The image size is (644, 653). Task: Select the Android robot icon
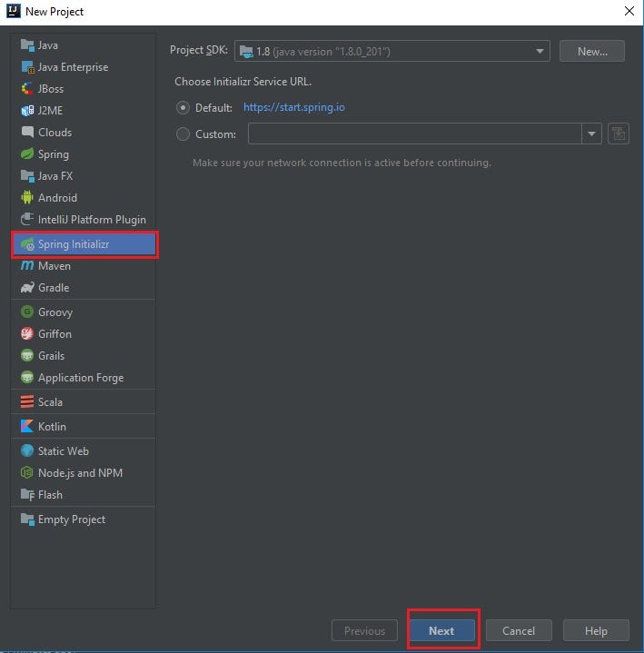(x=27, y=197)
